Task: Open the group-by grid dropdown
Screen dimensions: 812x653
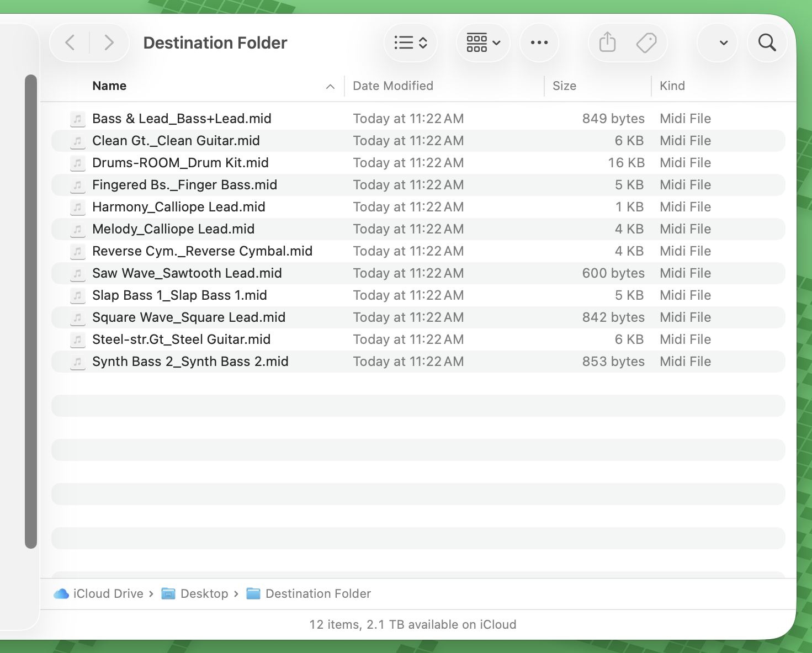Action: 483,43
